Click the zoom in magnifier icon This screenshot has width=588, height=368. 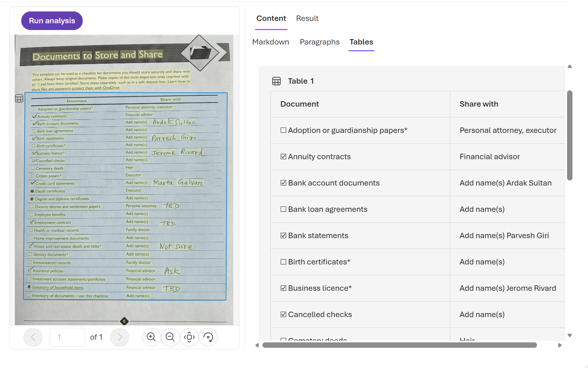coord(151,337)
